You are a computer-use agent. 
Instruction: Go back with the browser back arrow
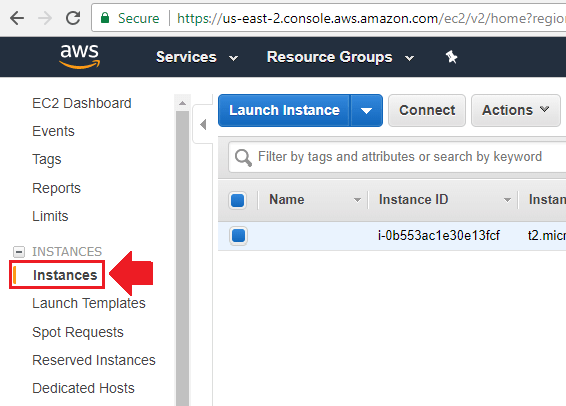click(x=17, y=18)
